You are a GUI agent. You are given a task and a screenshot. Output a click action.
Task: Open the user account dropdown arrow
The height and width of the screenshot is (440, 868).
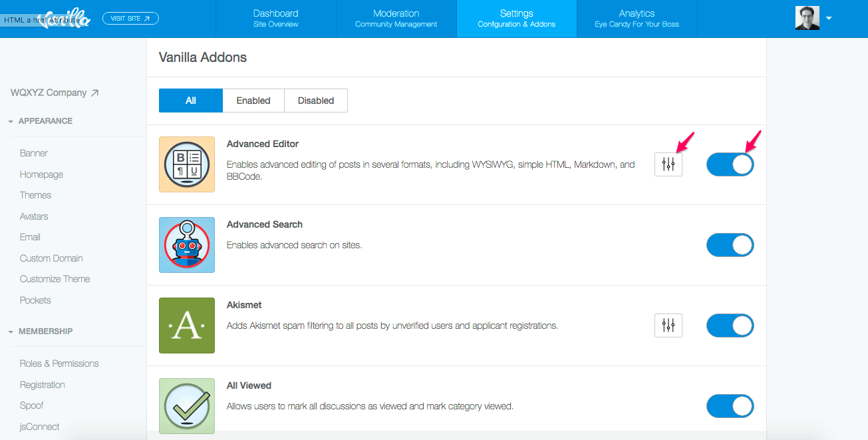click(829, 19)
